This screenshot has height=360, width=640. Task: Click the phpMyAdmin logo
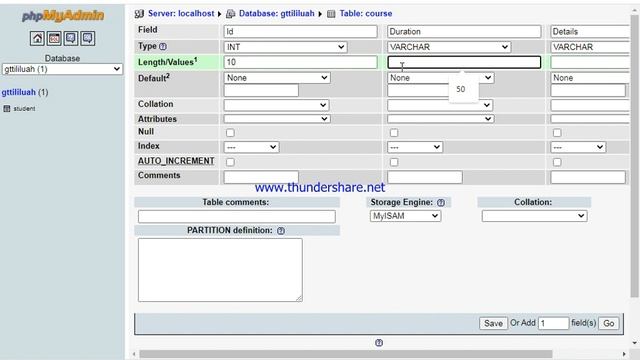point(62,16)
